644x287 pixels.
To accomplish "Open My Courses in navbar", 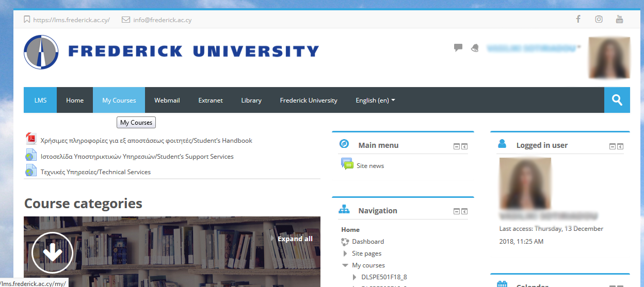I will [119, 100].
